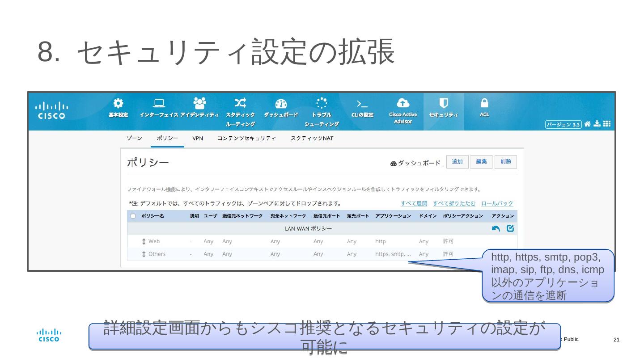Screen dimensions: 644x362
Task: Select the ポリシー tab
Action: click(x=167, y=139)
